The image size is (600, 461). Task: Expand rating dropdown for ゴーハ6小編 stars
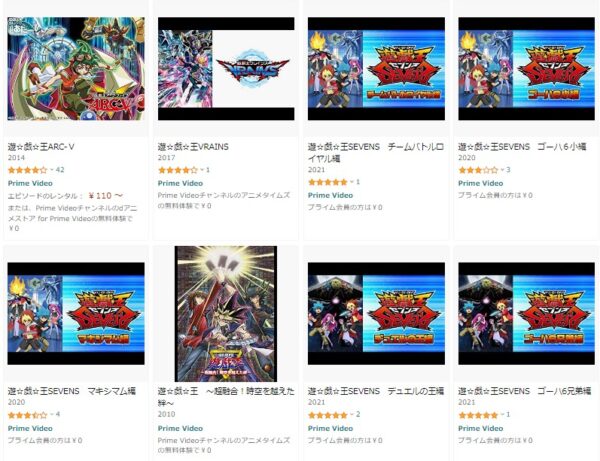[x=502, y=170]
